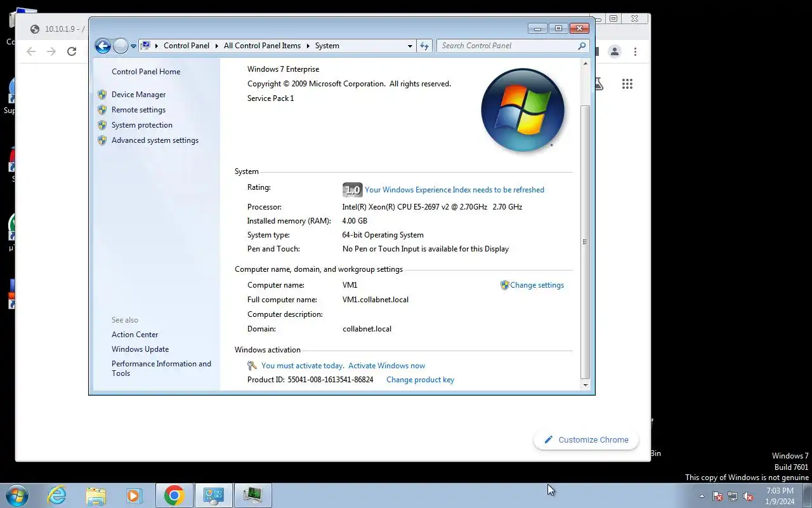The width and height of the screenshot is (812, 508).
Task: Open Remote settings link
Action: (x=138, y=110)
